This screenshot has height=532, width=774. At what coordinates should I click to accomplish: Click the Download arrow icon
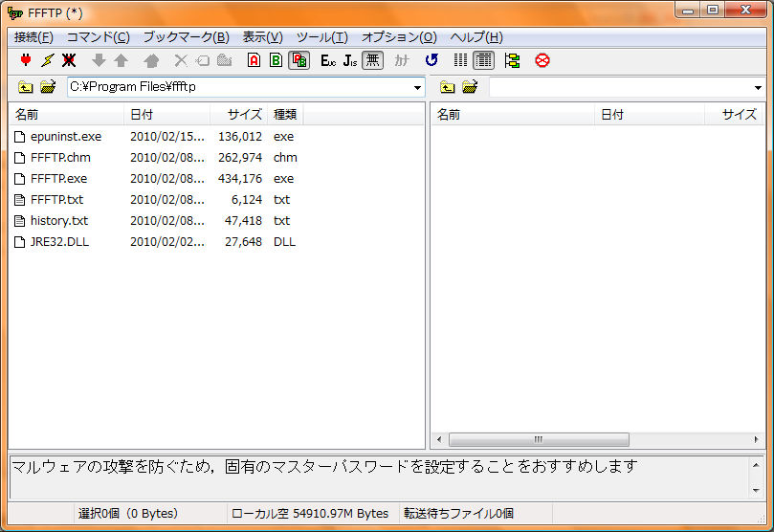click(99, 60)
